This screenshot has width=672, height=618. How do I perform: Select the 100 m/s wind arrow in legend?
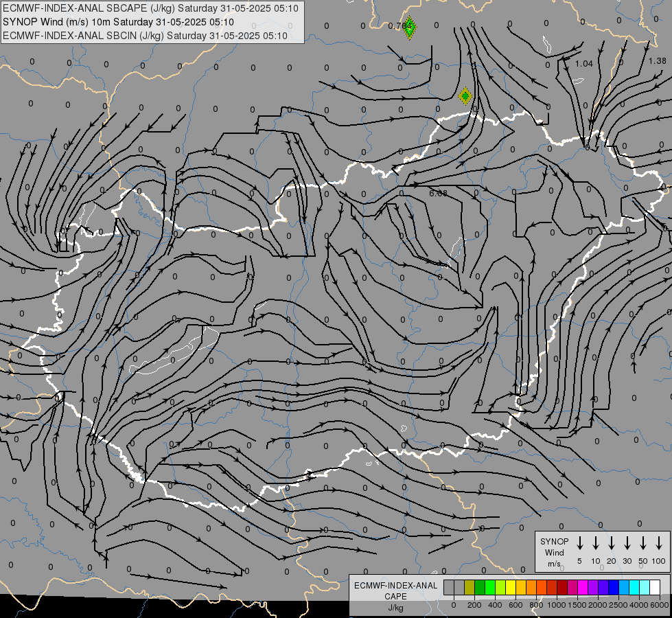pyautogui.click(x=659, y=543)
